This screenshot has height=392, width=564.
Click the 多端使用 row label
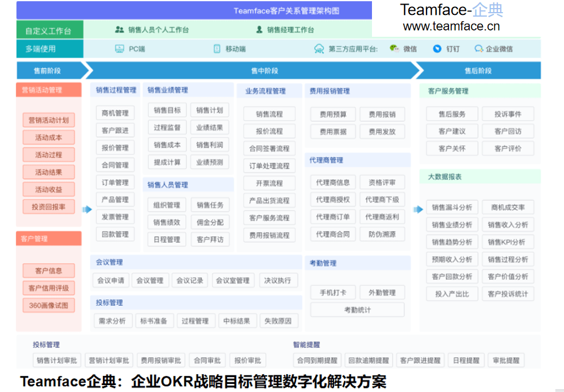click(49, 49)
